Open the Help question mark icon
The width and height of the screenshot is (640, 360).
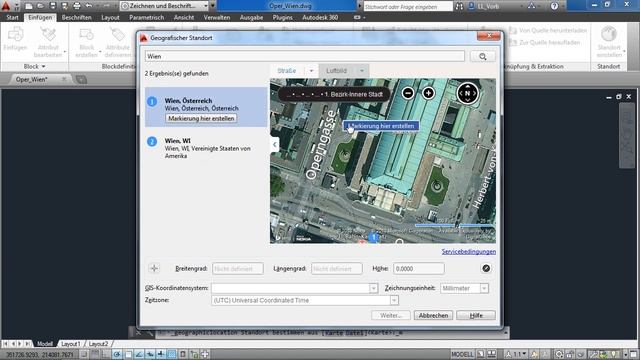point(554,6)
